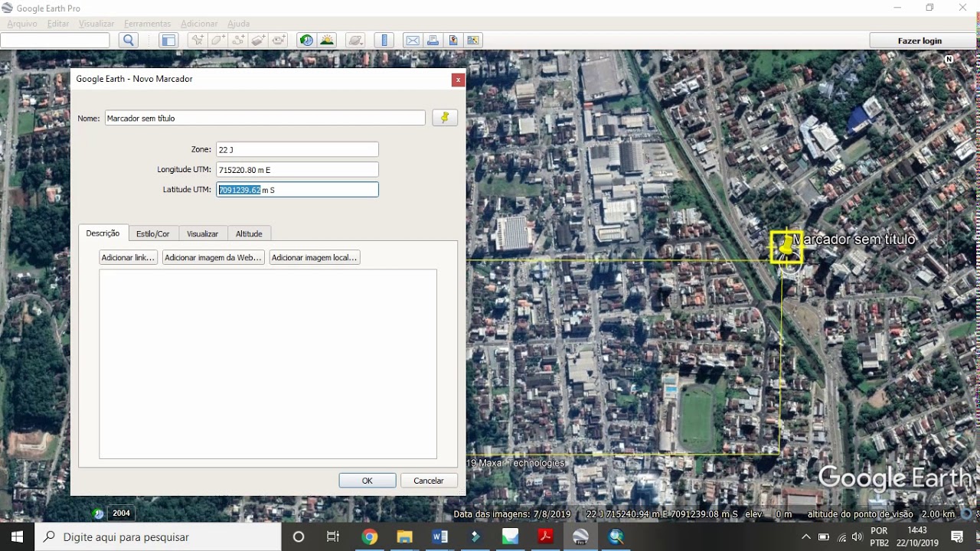
Task: Switch to the Estilo/Cor tab
Action: (153, 233)
